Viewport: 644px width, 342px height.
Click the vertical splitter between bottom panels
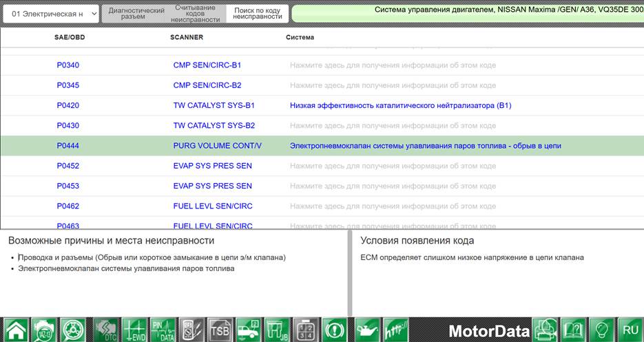[350, 273]
